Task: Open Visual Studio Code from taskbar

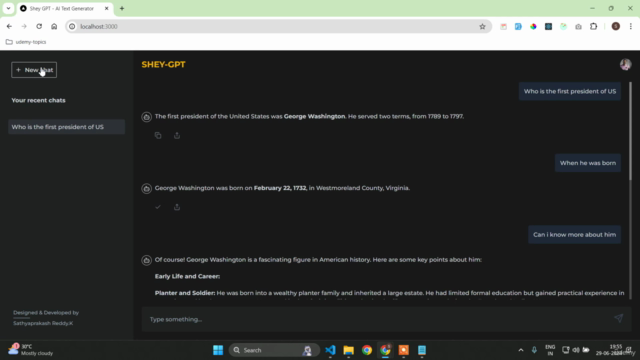Action: (x=330, y=350)
